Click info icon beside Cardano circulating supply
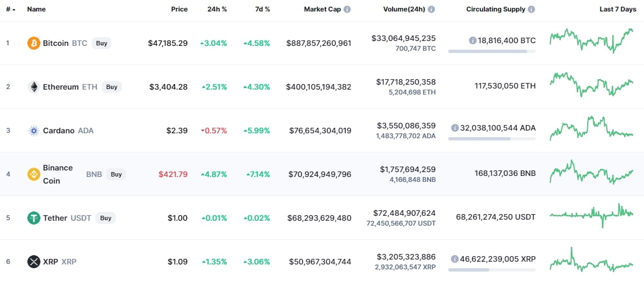 [x=455, y=128]
